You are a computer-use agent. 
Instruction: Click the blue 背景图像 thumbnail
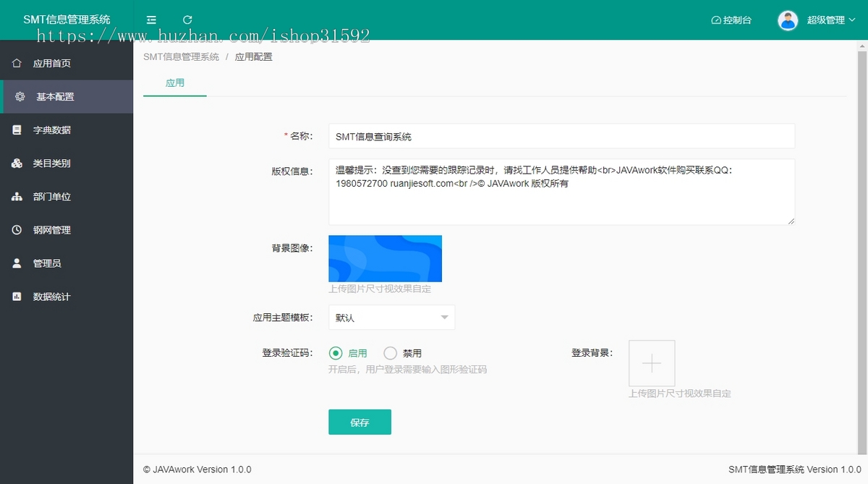tap(385, 258)
